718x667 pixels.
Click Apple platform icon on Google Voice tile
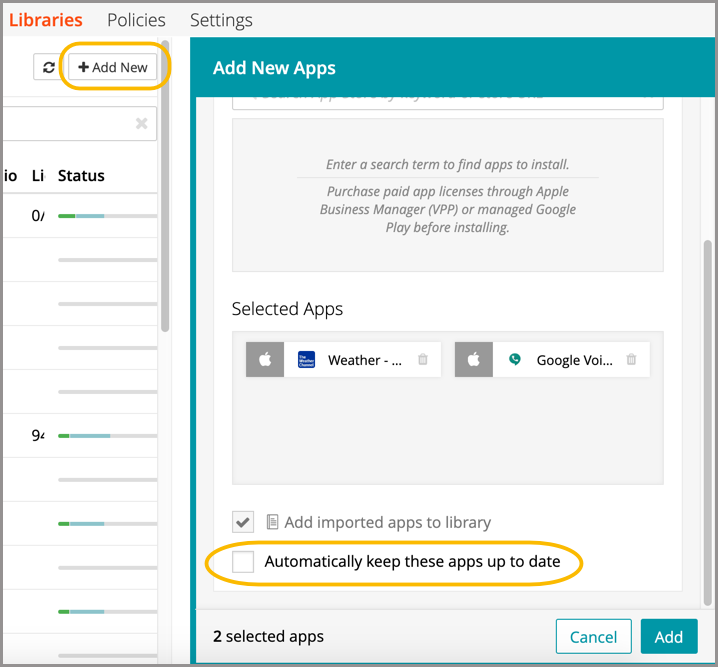(x=473, y=360)
